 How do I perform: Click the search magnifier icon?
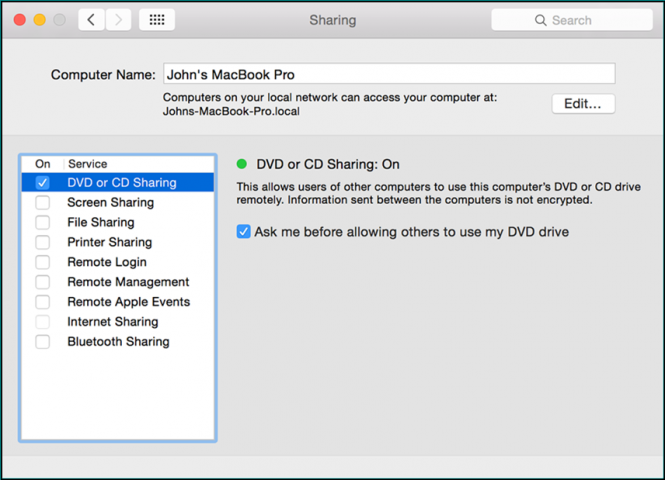coord(541,20)
